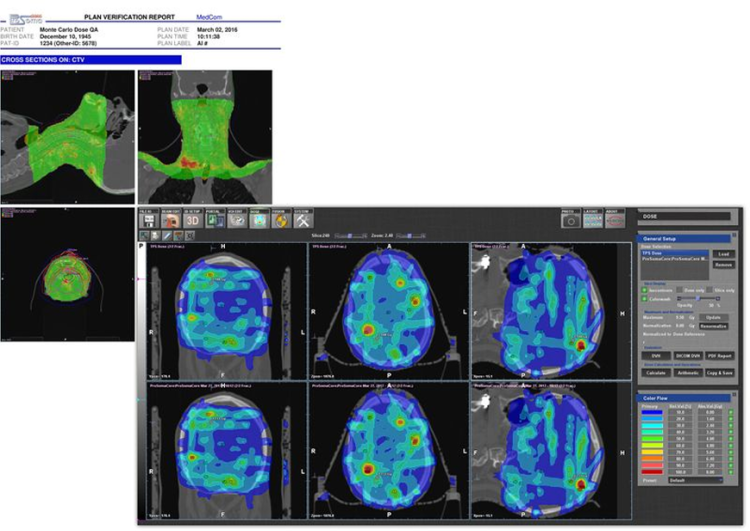The image size is (750, 531).
Task: Click the DICOM DVH button
Action: 688,355
